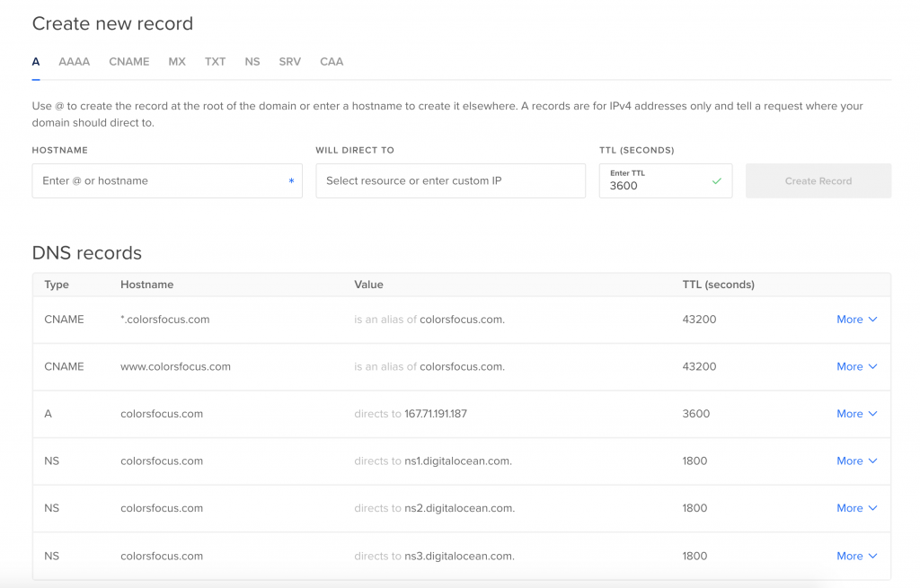920x588 pixels.
Task: Switch to the TXT record tab
Action: pos(215,62)
